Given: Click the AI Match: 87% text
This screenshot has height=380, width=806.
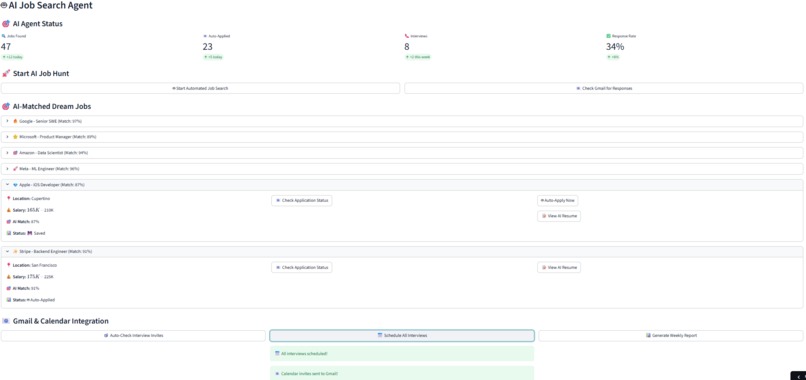Looking at the screenshot, I should click(x=26, y=222).
